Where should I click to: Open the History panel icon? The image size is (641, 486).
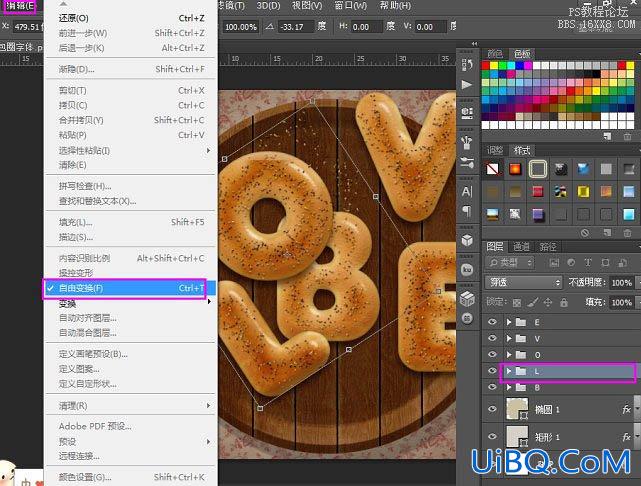coord(467,64)
